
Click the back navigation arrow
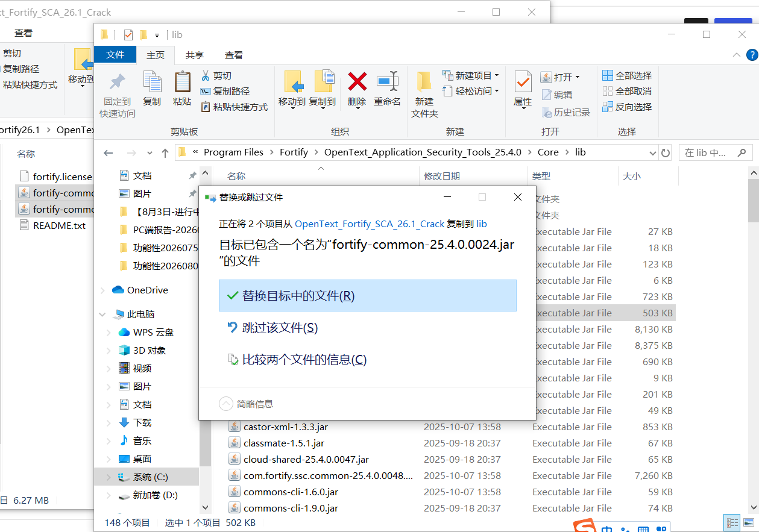tap(109, 153)
